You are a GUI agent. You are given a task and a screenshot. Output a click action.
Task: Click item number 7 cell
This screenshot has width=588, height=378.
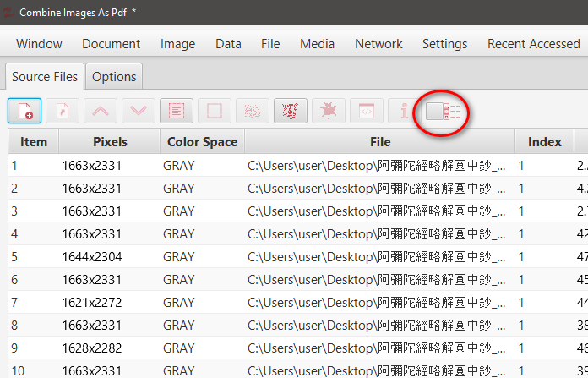(x=14, y=303)
